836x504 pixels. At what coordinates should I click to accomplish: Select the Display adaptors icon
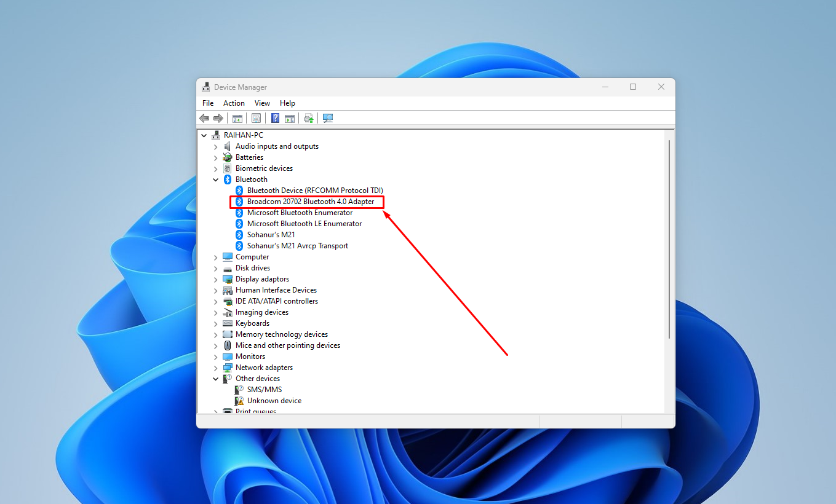click(228, 279)
